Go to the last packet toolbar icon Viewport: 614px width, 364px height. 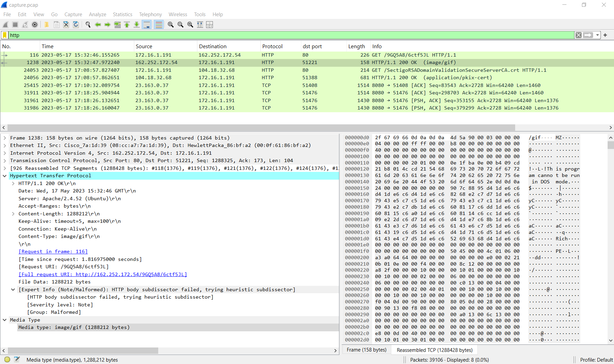[137, 25]
